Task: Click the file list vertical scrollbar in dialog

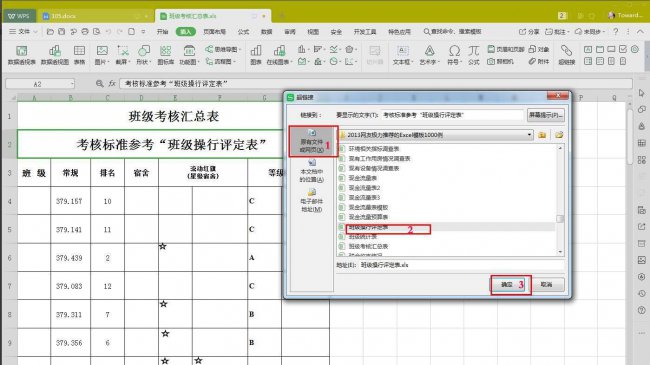Action: [560, 200]
